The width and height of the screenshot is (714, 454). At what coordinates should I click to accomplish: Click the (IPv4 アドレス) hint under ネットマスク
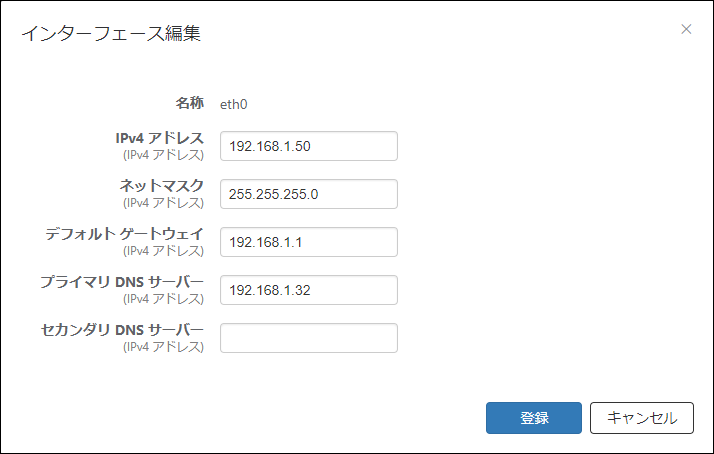163,203
